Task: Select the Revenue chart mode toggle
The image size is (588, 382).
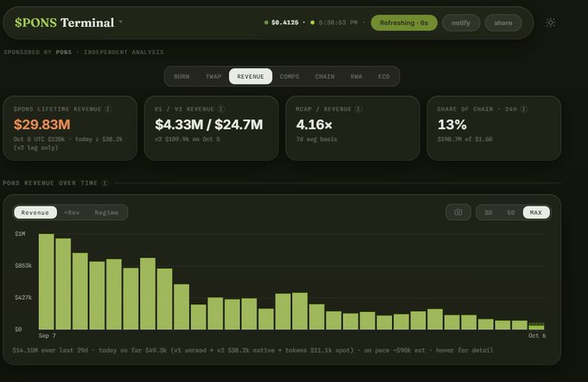Action: 35,213
